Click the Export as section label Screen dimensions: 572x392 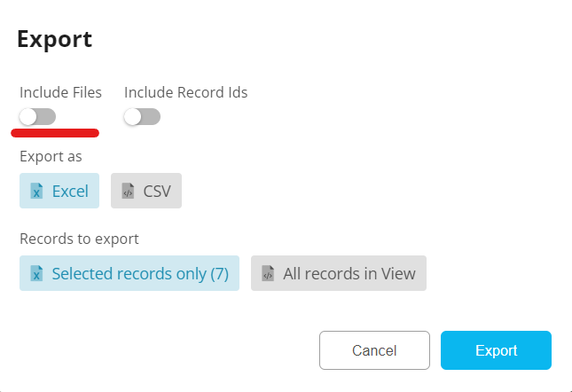pyautogui.click(x=51, y=157)
